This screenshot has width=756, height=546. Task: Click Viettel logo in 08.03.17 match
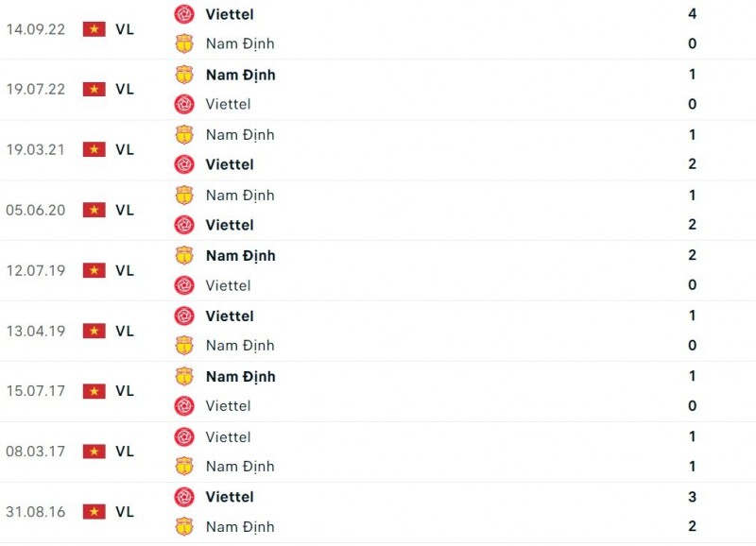(x=184, y=436)
